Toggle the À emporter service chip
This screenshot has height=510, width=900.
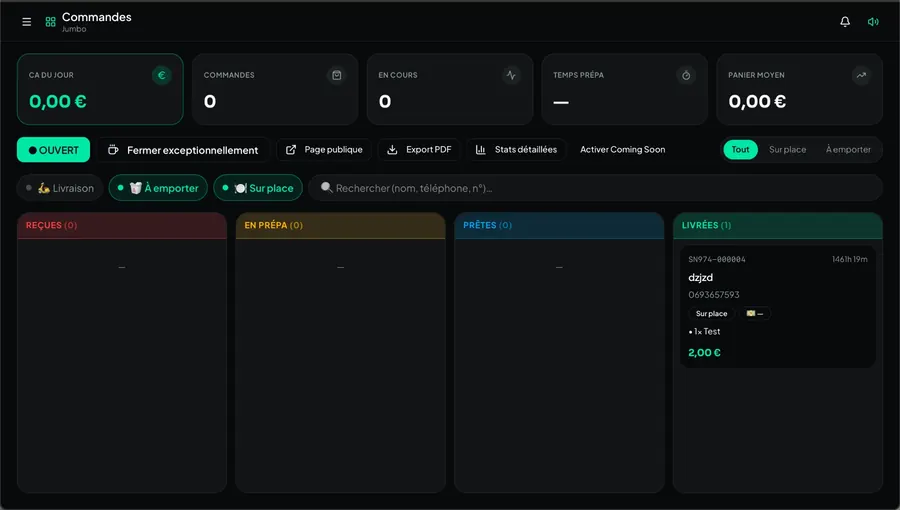click(x=158, y=188)
